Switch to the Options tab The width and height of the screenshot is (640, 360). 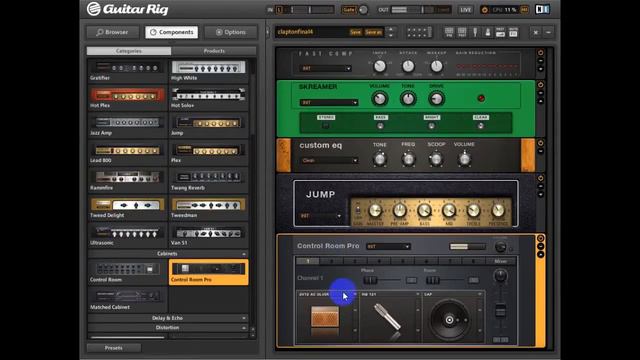click(x=231, y=32)
